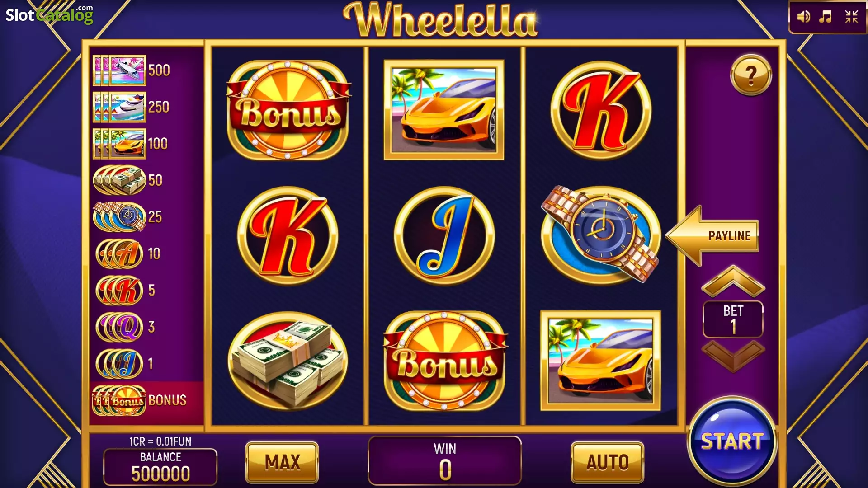
Task: Click the wristwatch symbol on third reel
Action: [x=600, y=235]
